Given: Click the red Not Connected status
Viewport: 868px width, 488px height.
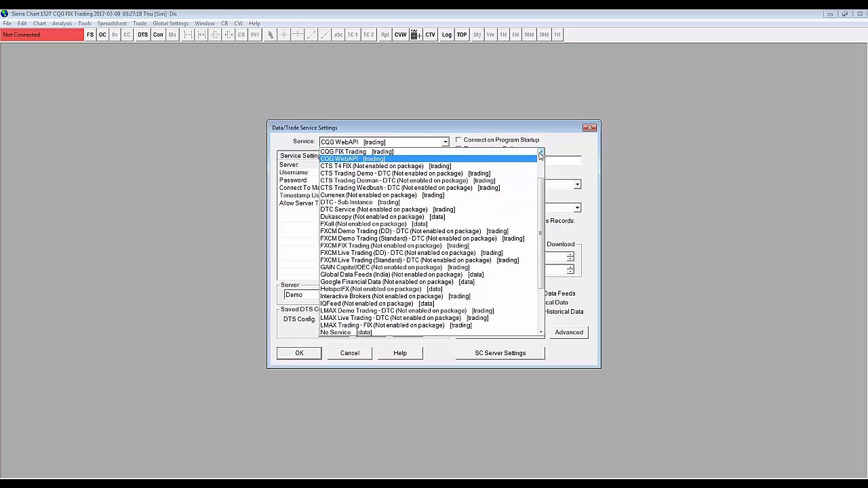Looking at the screenshot, I should (x=42, y=35).
